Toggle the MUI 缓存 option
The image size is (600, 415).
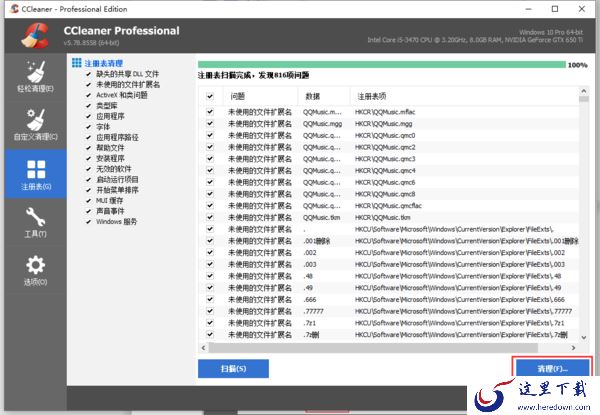88,200
